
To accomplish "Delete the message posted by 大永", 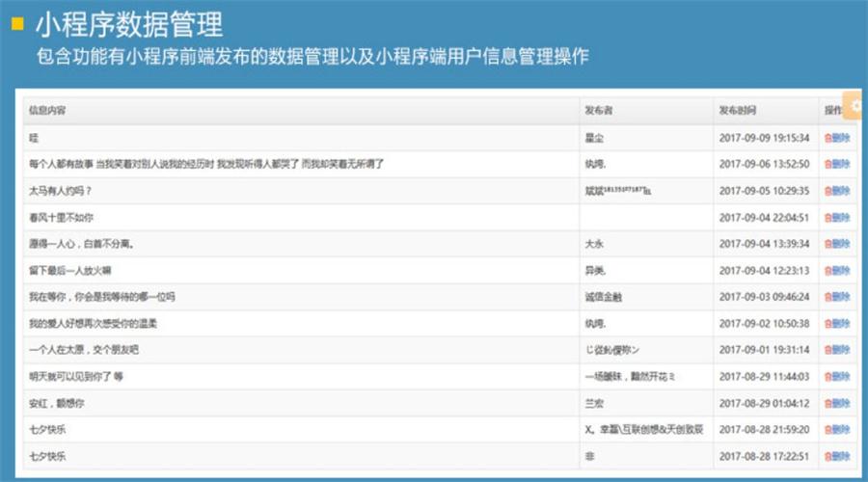I will click(837, 244).
